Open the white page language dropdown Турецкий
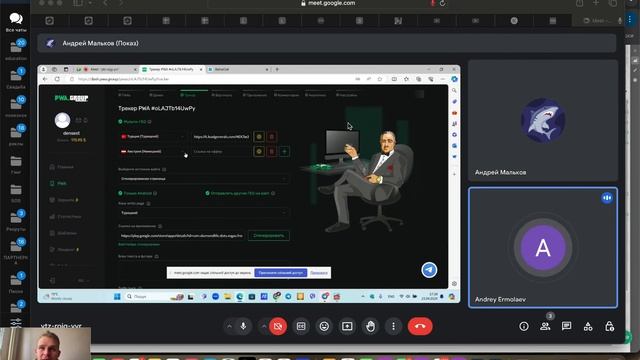This screenshot has width=640, height=360. (203, 213)
